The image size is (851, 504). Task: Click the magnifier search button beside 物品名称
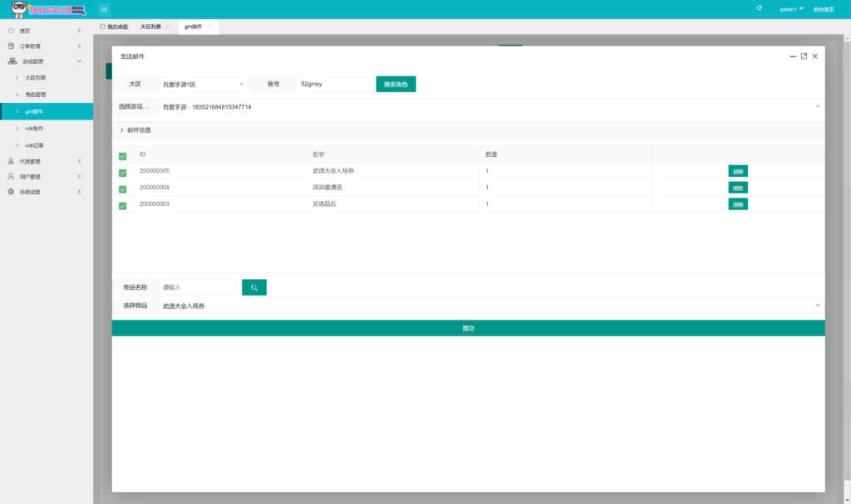pos(254,287)
